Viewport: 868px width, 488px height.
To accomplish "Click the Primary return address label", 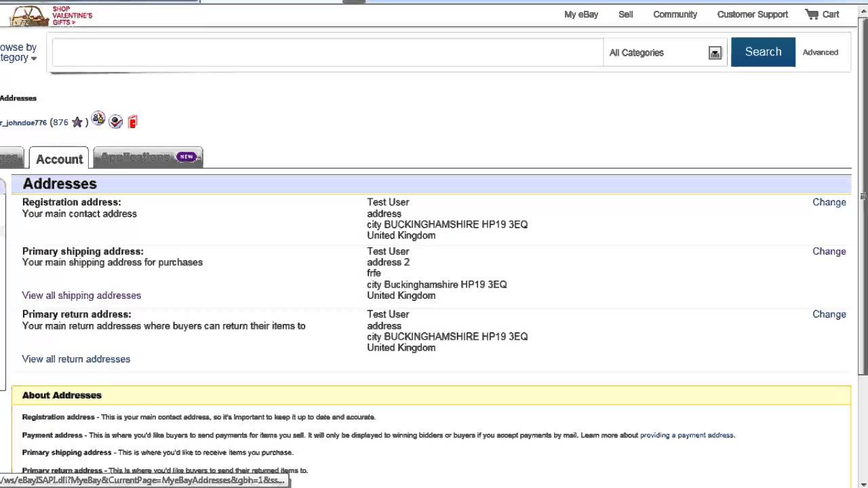I will click(x=77, y=314).
